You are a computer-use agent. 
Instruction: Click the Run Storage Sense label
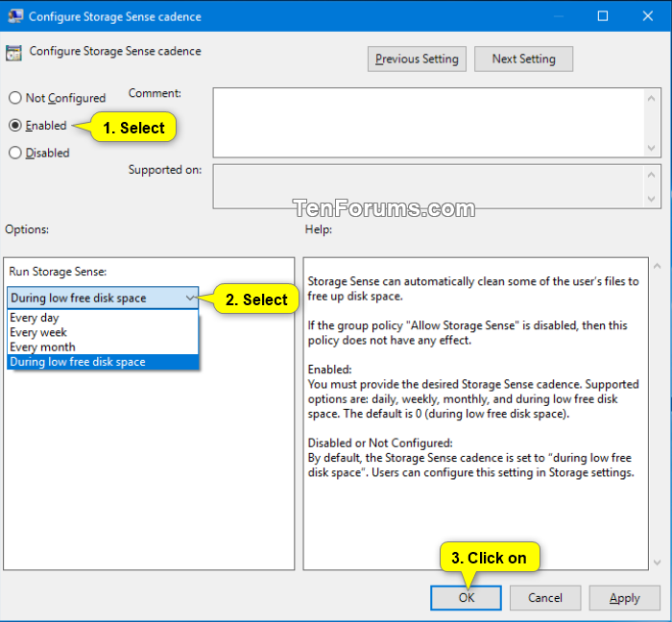[x=58, y=272]
